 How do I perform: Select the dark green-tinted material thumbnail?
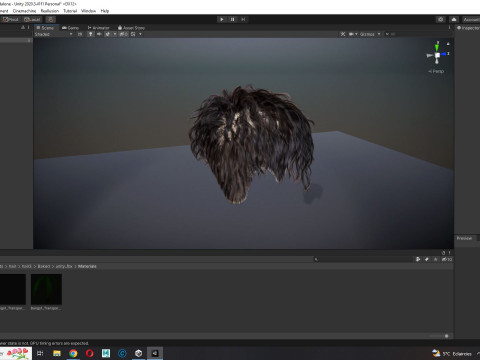(46, 289)
